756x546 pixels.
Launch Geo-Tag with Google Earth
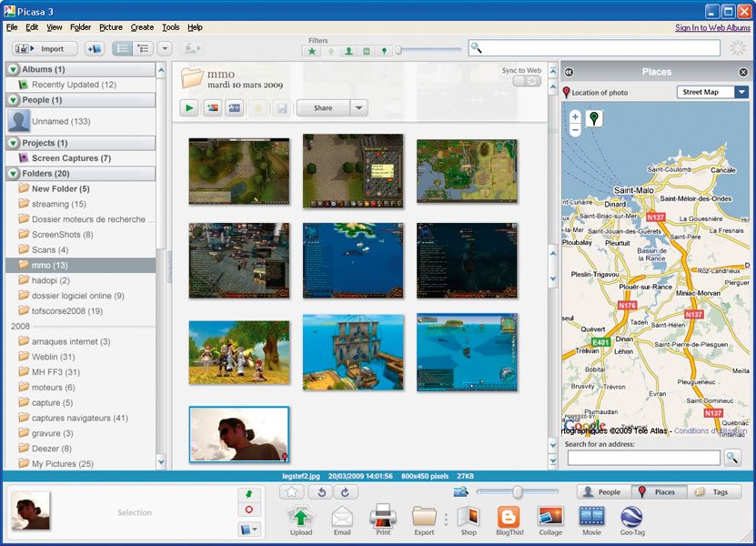coord(632,521)
